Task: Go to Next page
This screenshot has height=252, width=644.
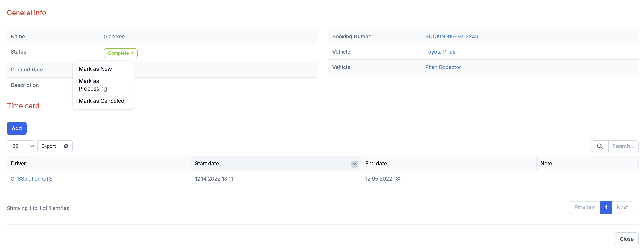Action: click(622, 207)
